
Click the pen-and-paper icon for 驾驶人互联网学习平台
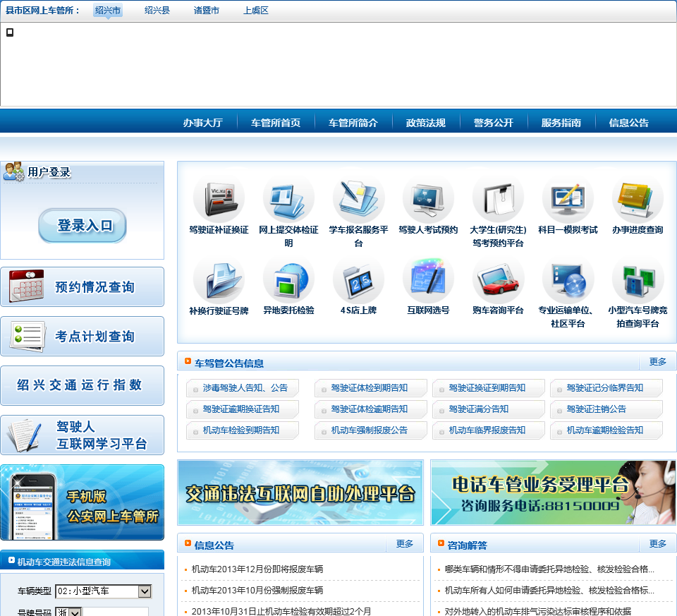point(25,435)
